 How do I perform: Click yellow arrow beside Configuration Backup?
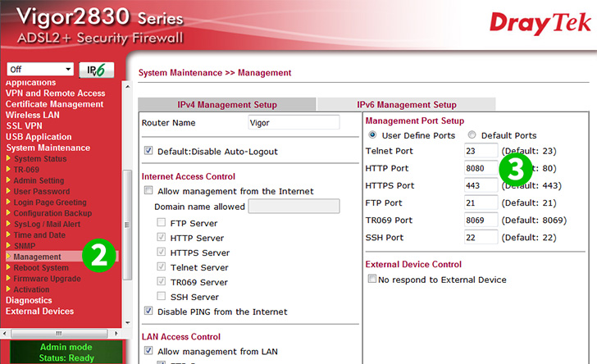[x=8, y=213]
